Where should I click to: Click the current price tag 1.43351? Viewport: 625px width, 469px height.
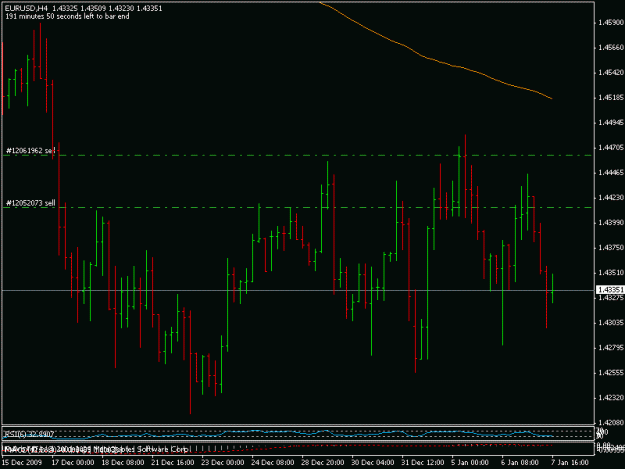[x=610, y=290]
